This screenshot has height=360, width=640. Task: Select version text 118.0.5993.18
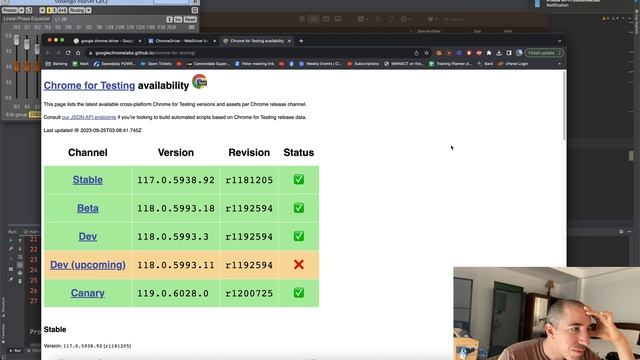tap(176, 208)
